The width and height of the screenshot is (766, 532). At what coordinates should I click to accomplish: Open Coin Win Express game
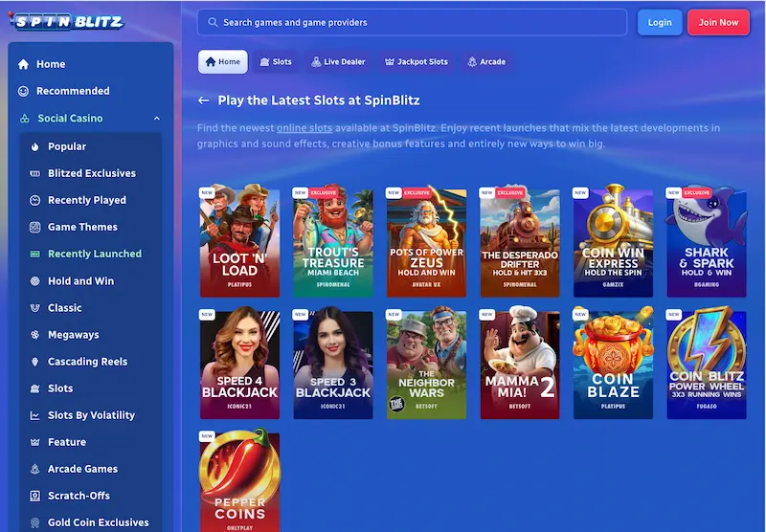pos(613,241)
